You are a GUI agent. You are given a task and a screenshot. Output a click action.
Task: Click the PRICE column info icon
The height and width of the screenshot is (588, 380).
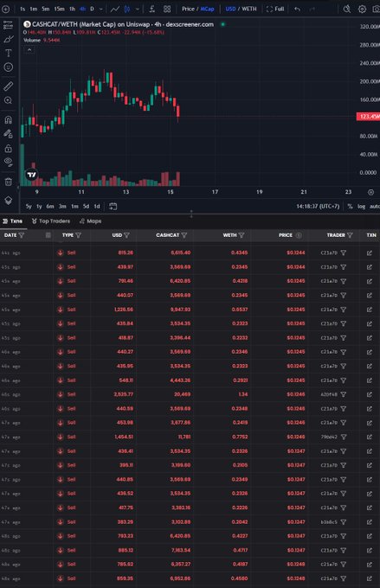tap(299, 235)
